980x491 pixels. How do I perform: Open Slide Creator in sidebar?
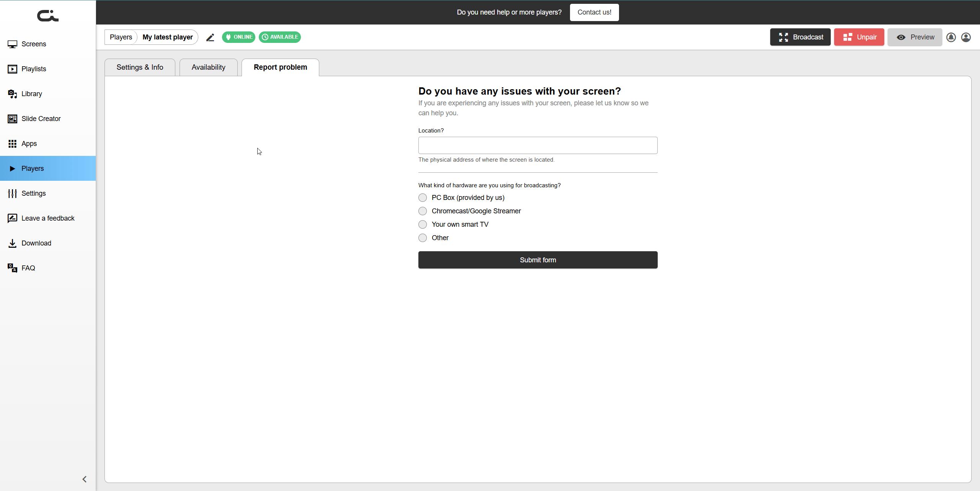(x=41, y=119)
